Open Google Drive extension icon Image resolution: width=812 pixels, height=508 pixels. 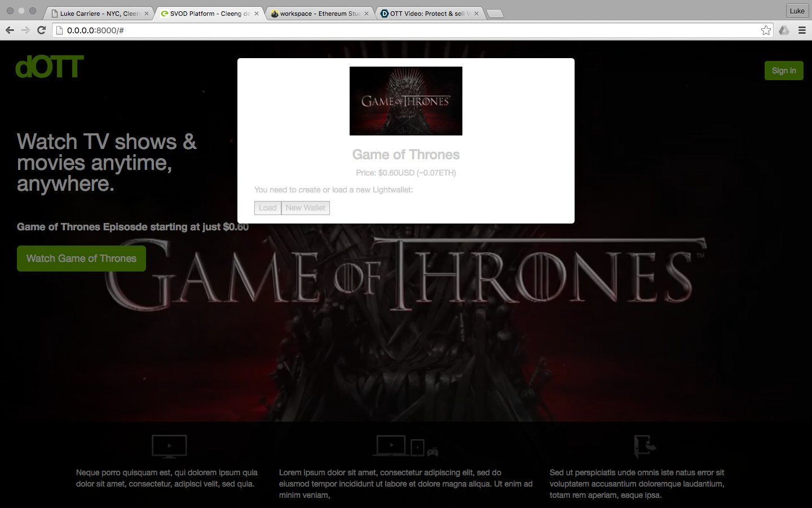[x=784, y=30]
